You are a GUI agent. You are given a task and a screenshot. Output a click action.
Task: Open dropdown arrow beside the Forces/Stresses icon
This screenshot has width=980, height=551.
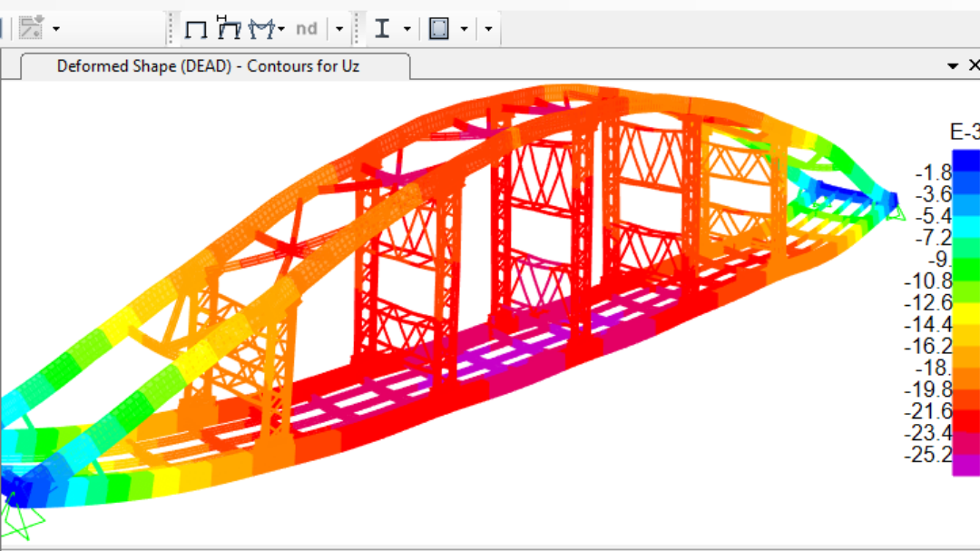point(281,30)
